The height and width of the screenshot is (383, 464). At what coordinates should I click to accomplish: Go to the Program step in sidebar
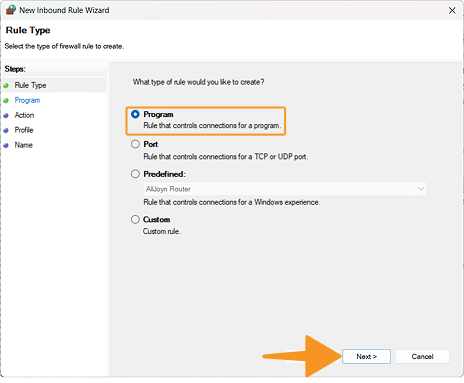coord(27,100)
